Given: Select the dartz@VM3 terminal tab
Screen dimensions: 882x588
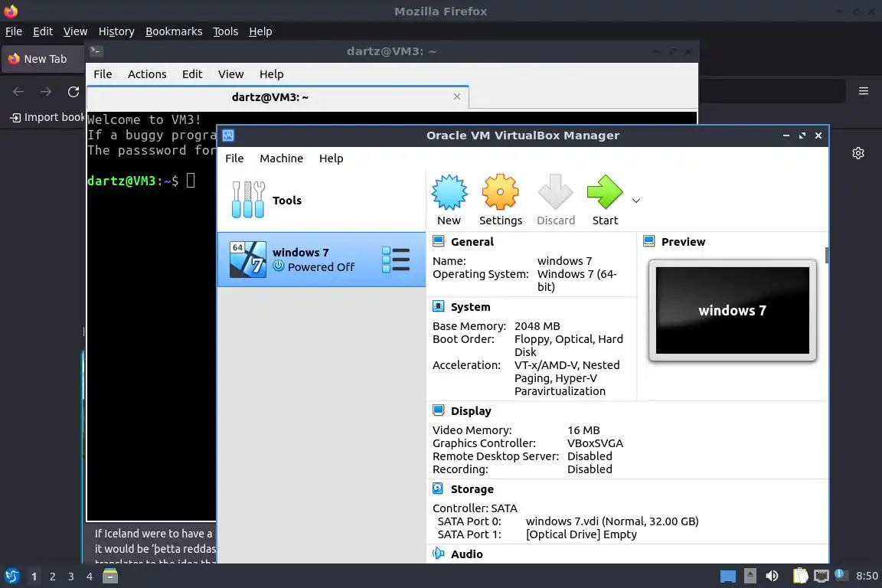Looking at the screenshot, I should point(278,97).
